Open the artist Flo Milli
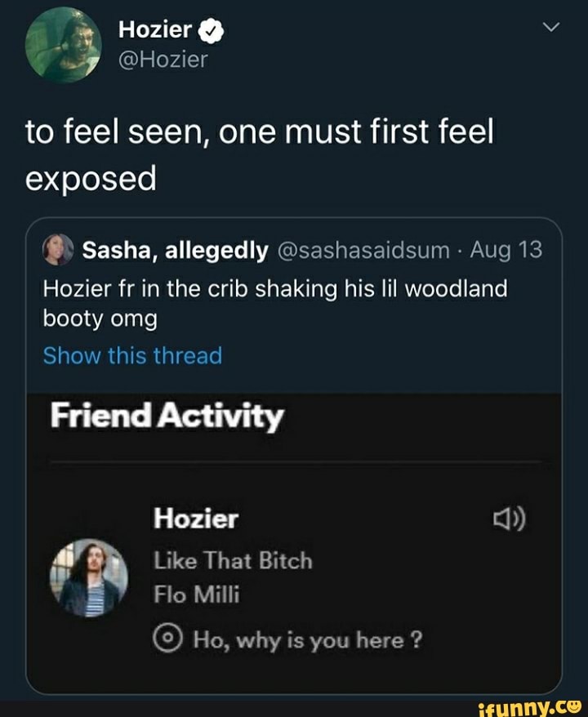Screen dimensions: 588x717 pos(197,595)
